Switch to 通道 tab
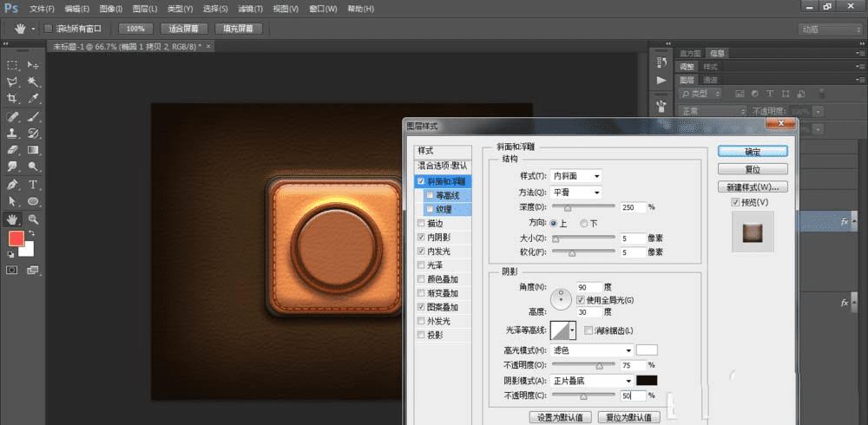Image resolution: width=868 pixels, height=425 pixels. click(711, 80)
